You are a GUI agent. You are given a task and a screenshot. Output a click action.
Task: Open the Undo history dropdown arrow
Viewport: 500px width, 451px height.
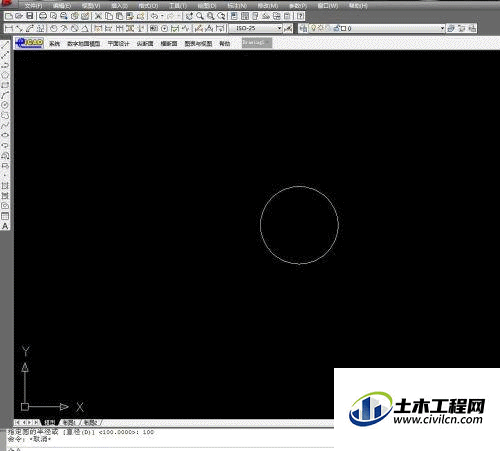pyautogui.click(x=162, y=16)
